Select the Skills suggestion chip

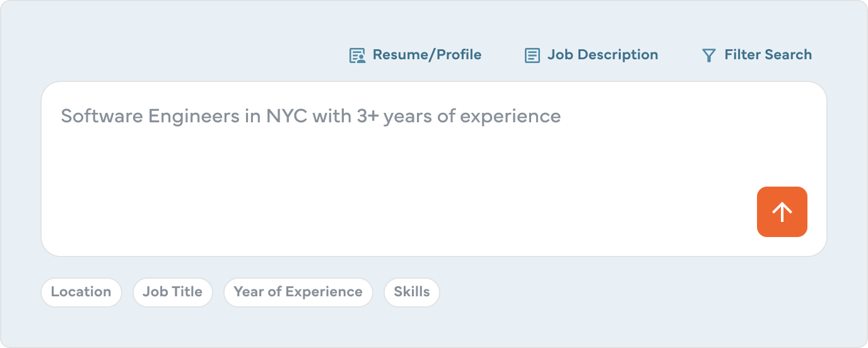coord(411,292)
